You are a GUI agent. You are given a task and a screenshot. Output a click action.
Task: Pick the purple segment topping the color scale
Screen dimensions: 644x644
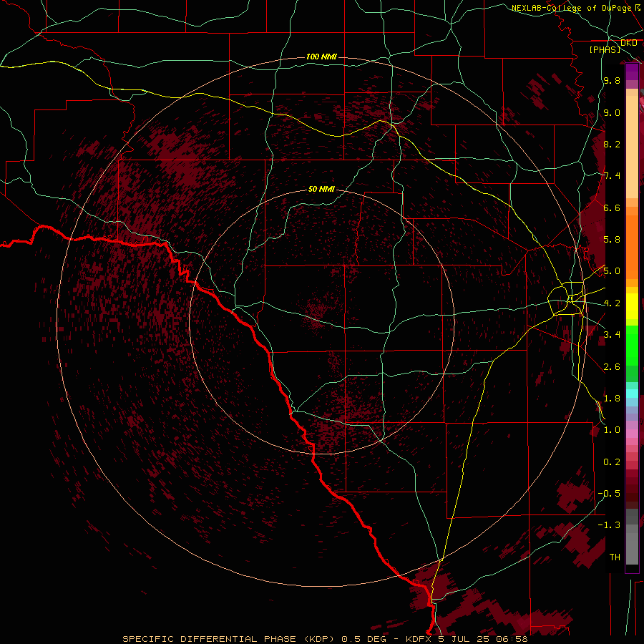(632, 72)
